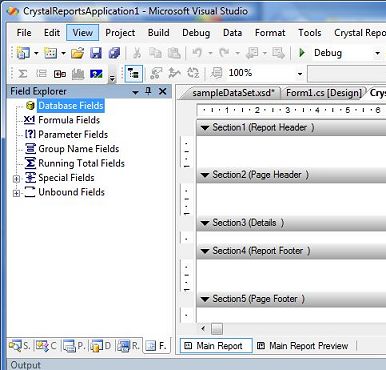Open the Edit menu

pos(52,33)
